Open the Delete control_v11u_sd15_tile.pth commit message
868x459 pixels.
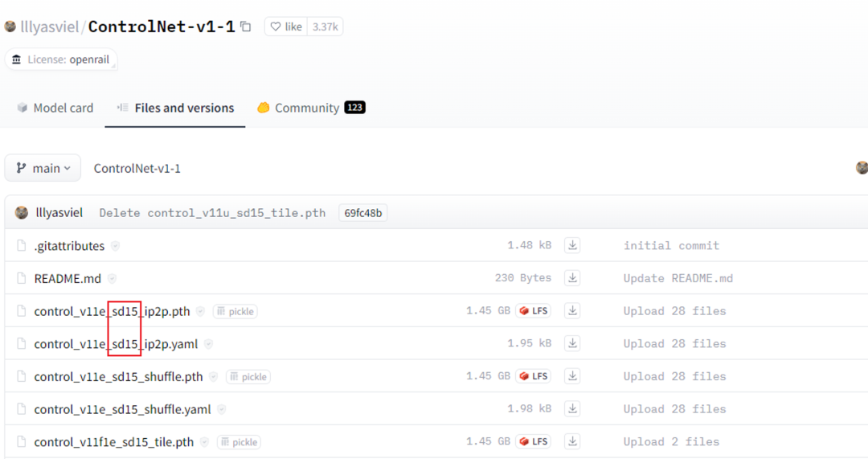(212, 213)
